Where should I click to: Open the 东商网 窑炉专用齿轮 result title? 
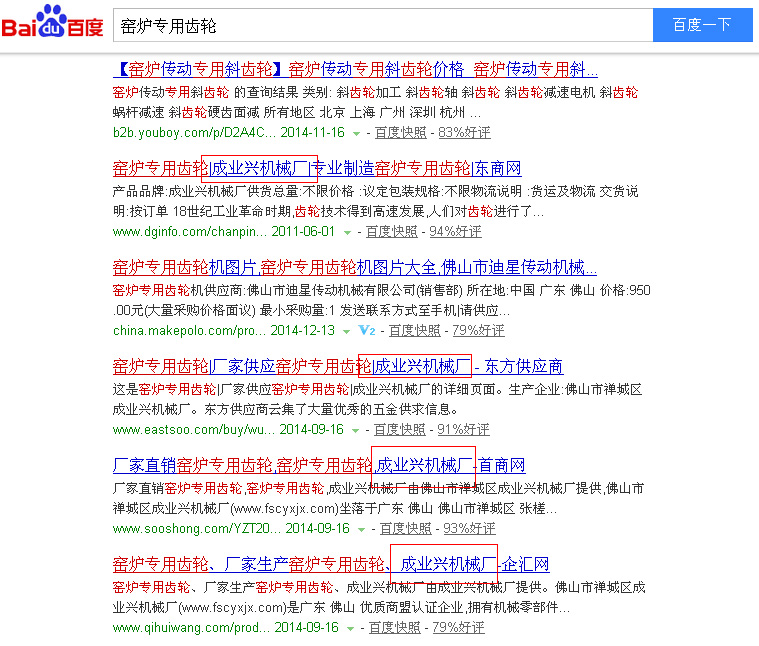point(317,168)
